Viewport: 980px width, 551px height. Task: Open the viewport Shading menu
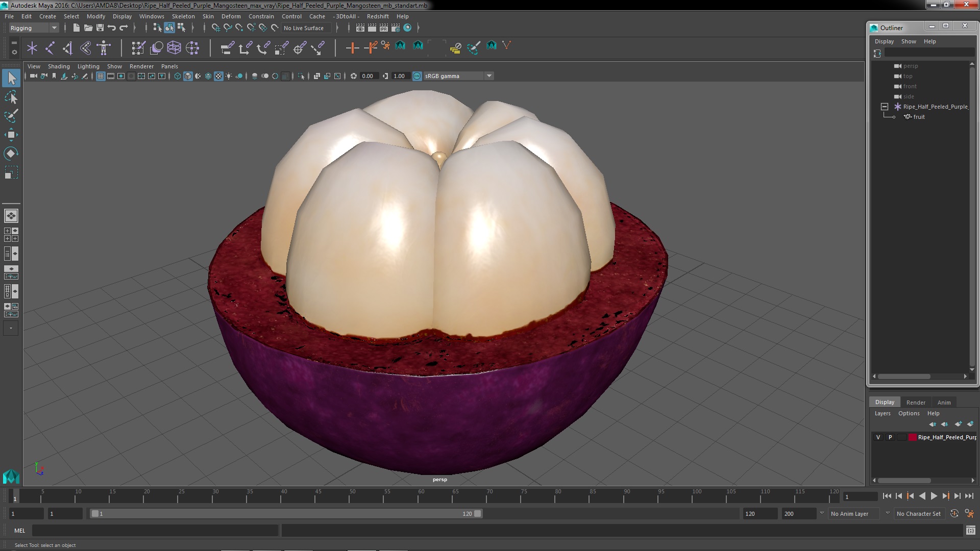click(59, 66)
